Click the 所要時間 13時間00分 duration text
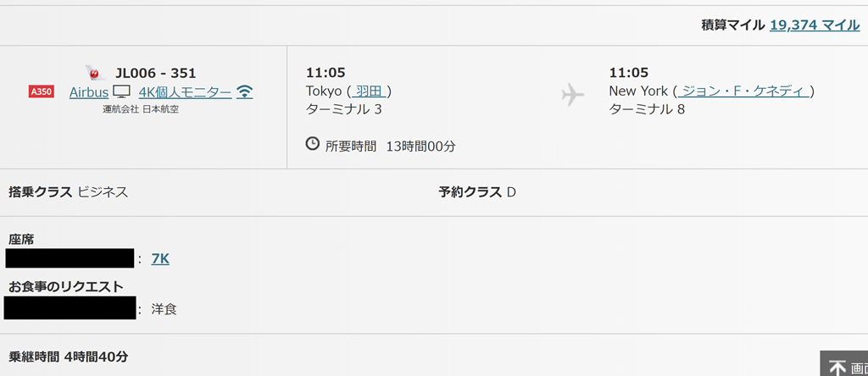 coord(390,147)
